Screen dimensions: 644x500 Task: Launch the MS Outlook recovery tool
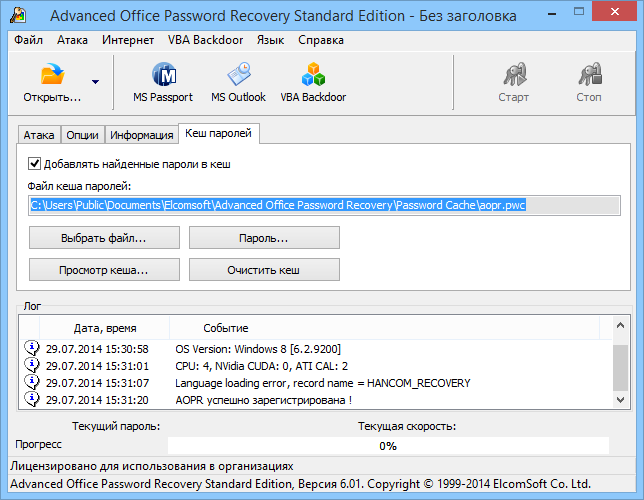(238, 75)
